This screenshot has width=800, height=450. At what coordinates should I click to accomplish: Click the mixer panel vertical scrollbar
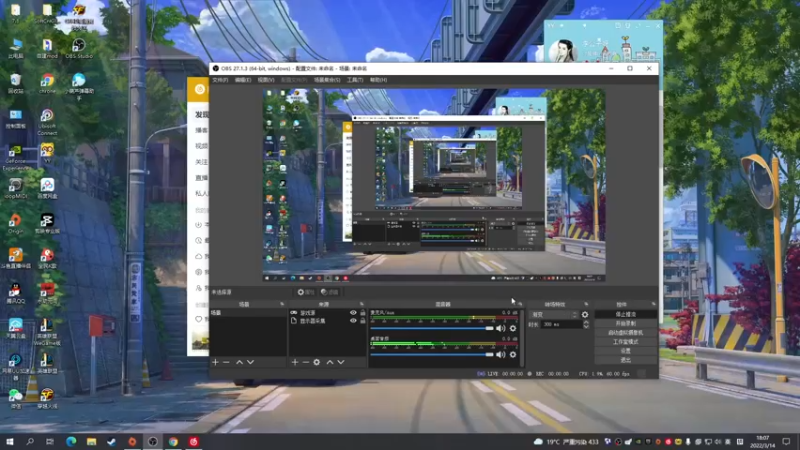pos(521,337)
